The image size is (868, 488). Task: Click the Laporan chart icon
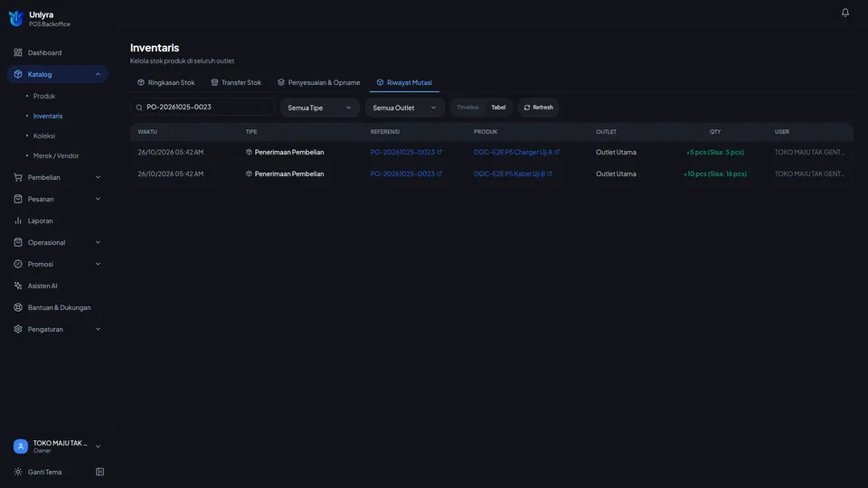click(18, 221)
